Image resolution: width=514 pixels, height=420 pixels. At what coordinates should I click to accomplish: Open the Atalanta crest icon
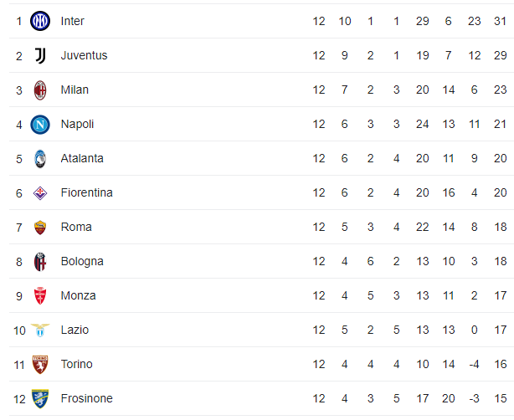tap(40, 159)
